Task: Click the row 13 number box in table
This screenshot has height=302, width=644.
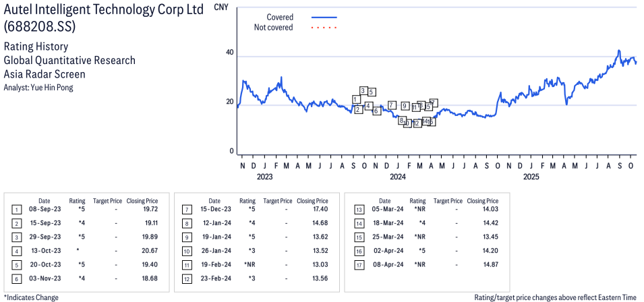Action: click(357, 210)
